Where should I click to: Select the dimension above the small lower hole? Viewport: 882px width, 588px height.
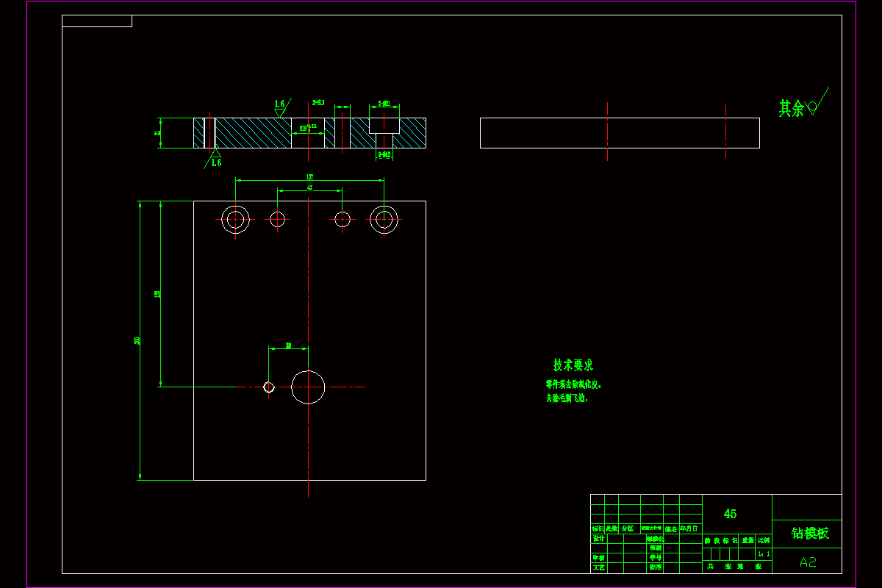288,345
